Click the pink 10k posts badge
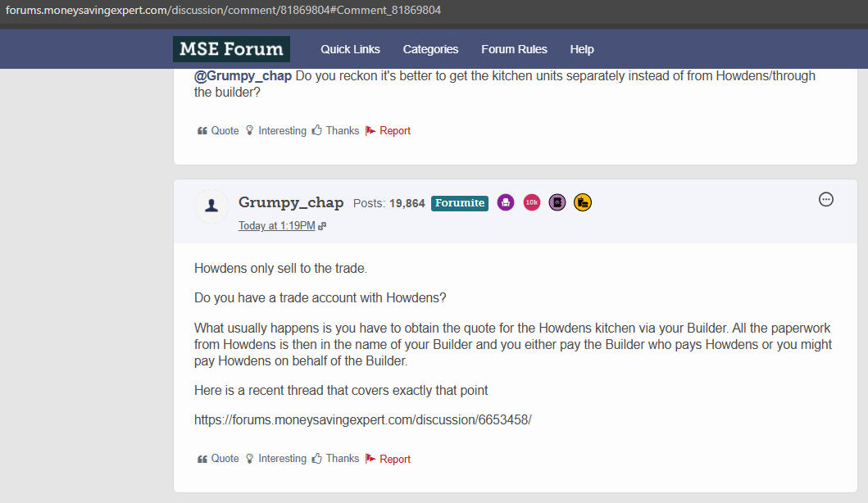 point(531,202)
